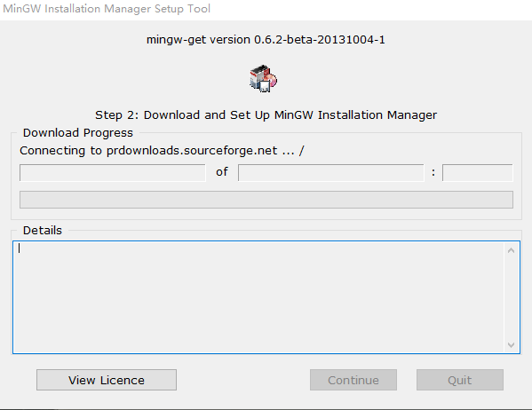Image resolution: width=532 pixels, height=410 pixels.
Task: Click the download progress bar
Action: 266,200
